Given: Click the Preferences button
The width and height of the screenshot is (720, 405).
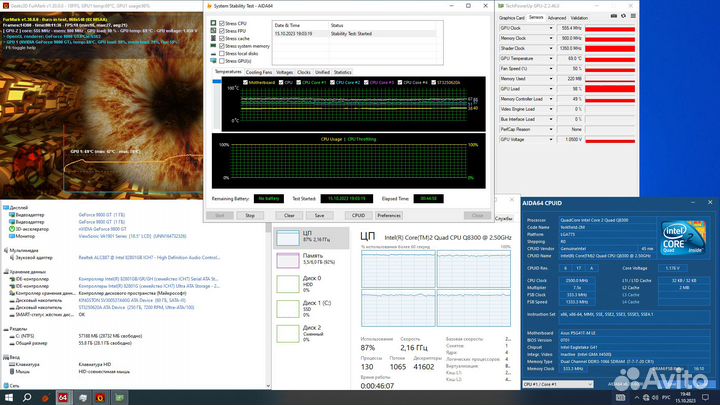Looking at the screenshot, I should pyautogui.click(x=389, y=215).
